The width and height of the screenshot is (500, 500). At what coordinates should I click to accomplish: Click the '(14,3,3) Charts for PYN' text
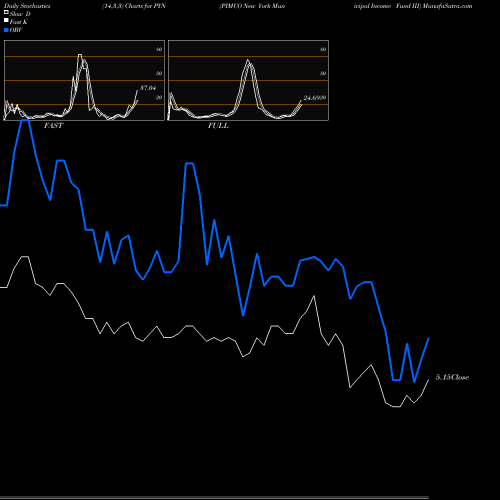[134, 6]
